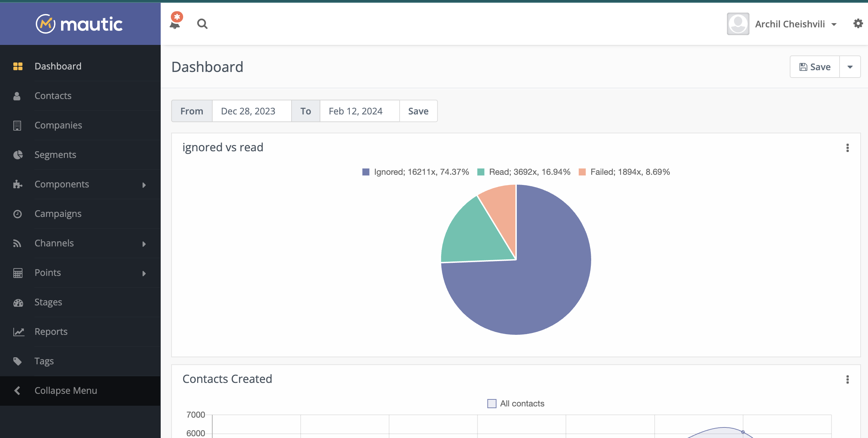Click the Tags icon in sidebar
868x438 pixels.
(18, 361)
